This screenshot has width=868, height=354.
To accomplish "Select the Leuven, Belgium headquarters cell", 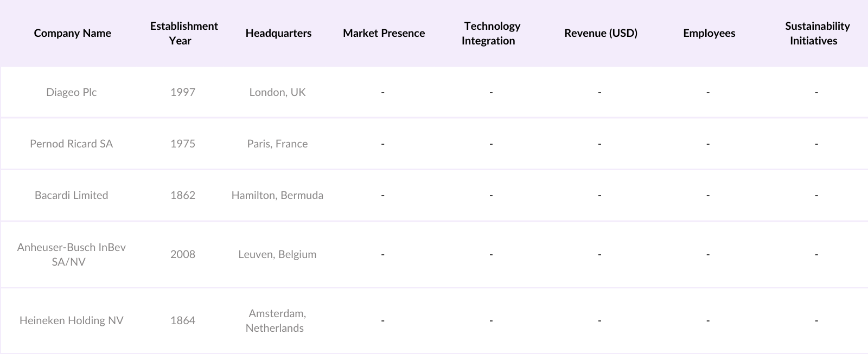I will pyautogui.click(x=277, y=254).
